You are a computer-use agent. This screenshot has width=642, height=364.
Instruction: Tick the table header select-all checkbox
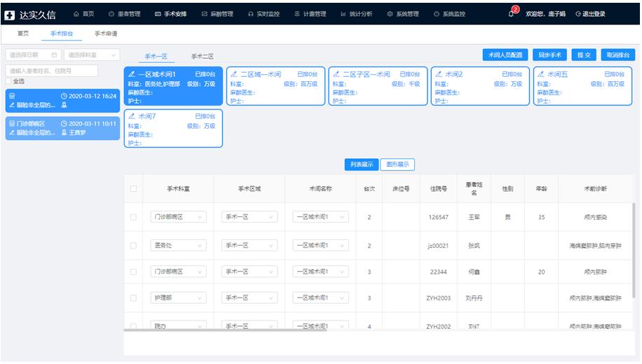[x=133, y=188]
